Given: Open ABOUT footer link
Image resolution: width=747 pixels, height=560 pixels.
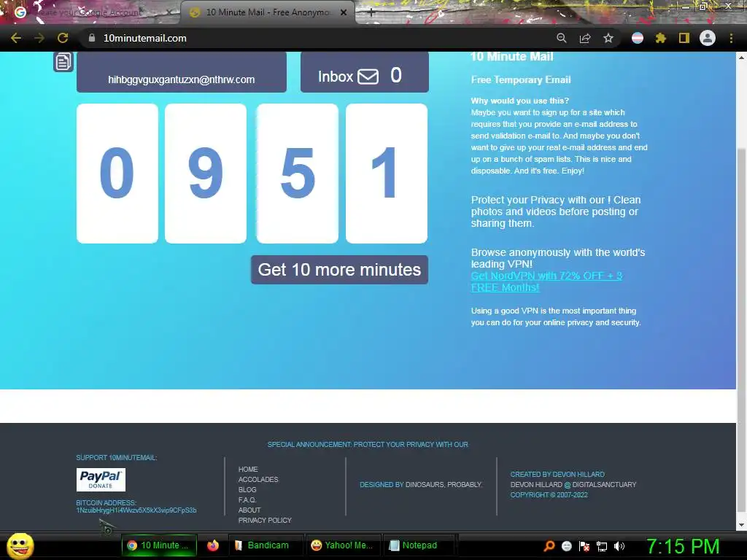Looking at the screenshot, I should (249, 510).
